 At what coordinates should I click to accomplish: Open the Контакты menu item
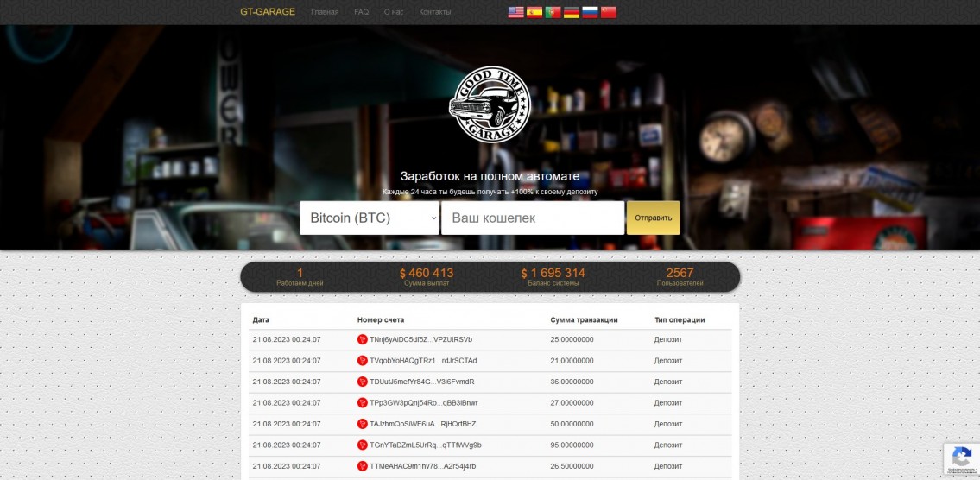pyautogui.click(x=434, y=12)
